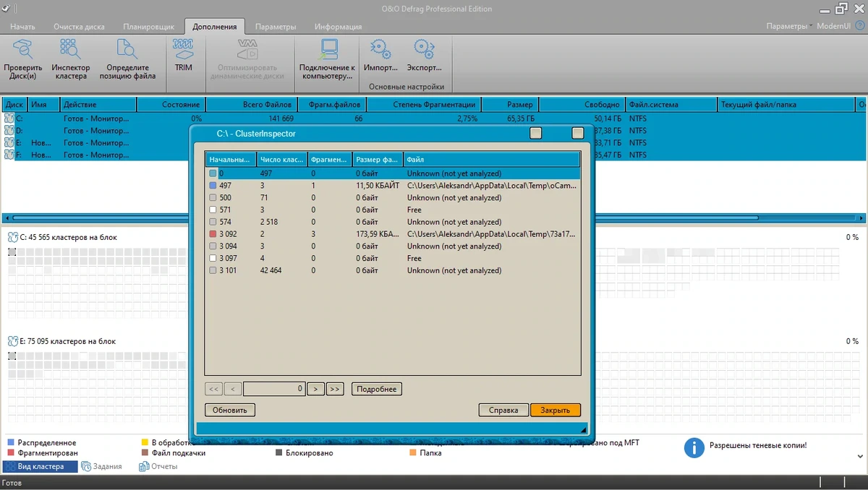Click the Подробнее button
Screen dimensions: 868x490
coord(377,389)
